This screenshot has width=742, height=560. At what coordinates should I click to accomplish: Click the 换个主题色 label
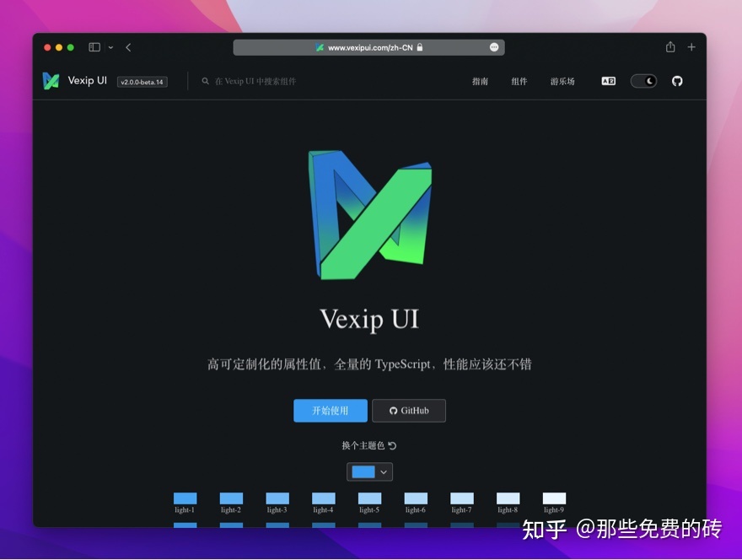pyautogui.click(x=363, y=445)
